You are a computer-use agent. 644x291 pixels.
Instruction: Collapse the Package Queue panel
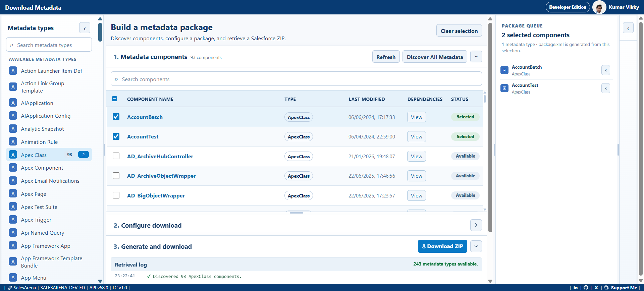pyautogui.click(x=628, y=28)
